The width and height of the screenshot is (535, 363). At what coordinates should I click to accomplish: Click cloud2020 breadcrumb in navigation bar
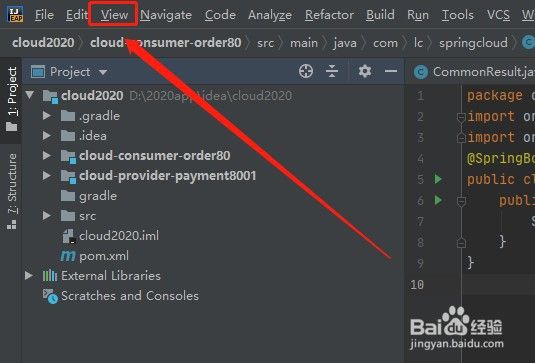(43, 43)
